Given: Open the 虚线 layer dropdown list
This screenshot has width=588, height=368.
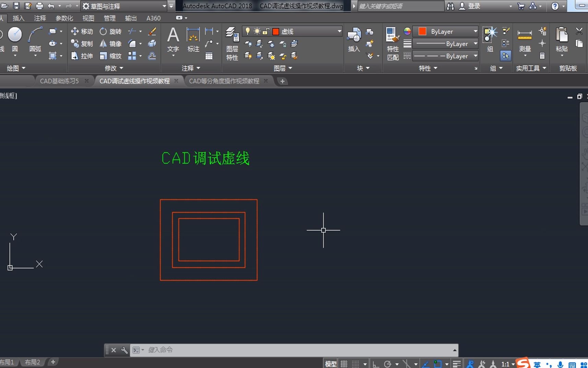Looking at the screenshot, I should click(339, 31).
